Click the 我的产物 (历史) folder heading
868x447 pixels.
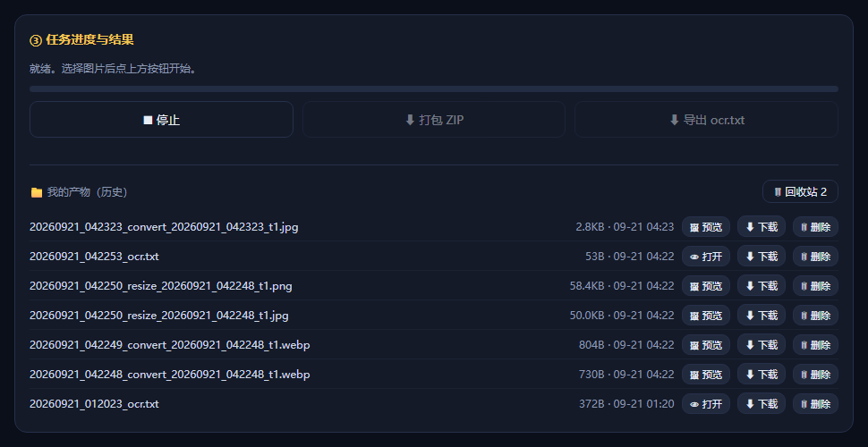coord(79,192)
